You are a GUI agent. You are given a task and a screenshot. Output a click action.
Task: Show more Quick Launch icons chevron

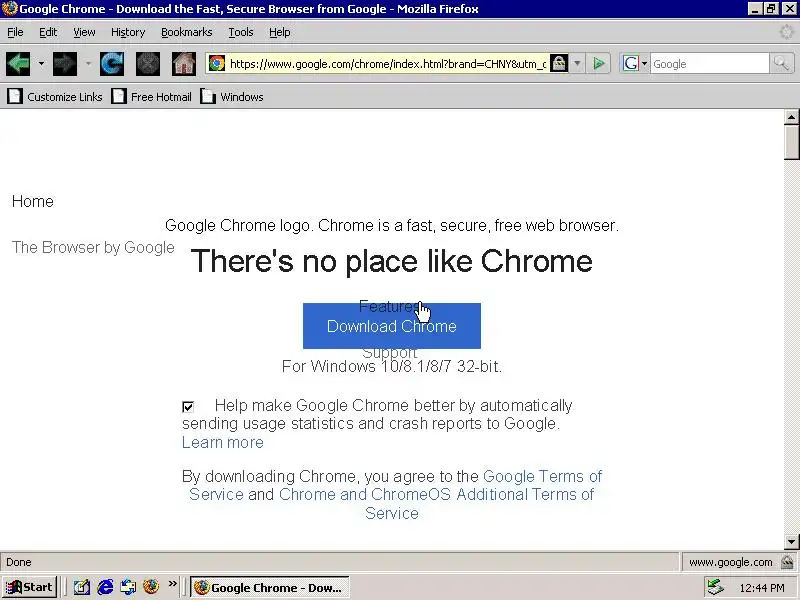[173, 584]
